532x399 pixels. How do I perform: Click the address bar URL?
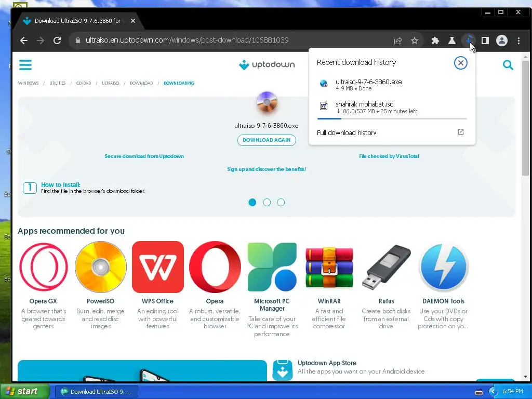187,40
